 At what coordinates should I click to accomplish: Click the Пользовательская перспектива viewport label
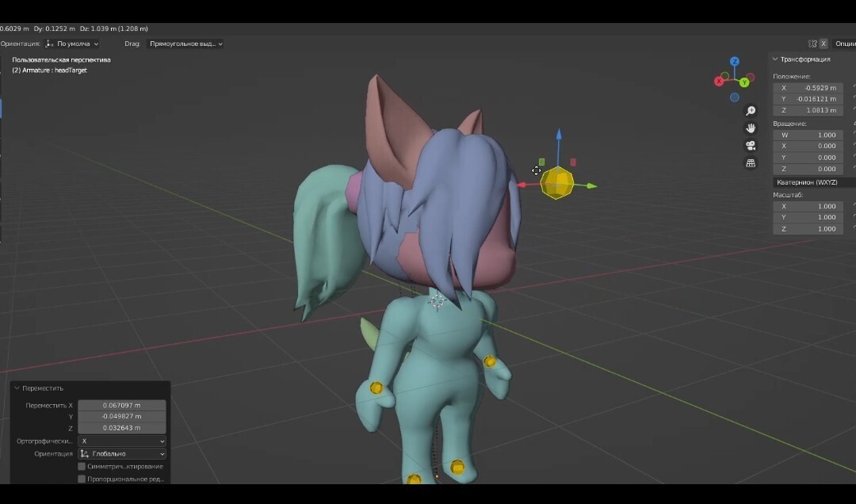click(x=61, y=60)
